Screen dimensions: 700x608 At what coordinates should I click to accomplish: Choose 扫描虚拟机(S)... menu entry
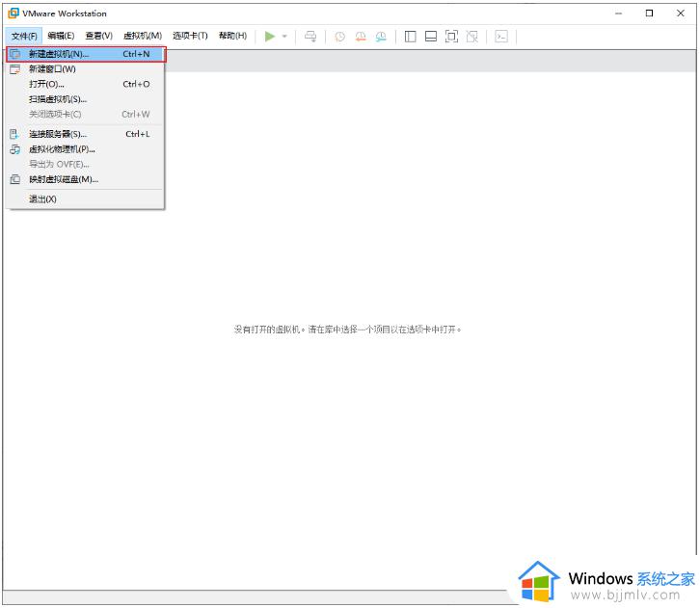pos(86,99)
